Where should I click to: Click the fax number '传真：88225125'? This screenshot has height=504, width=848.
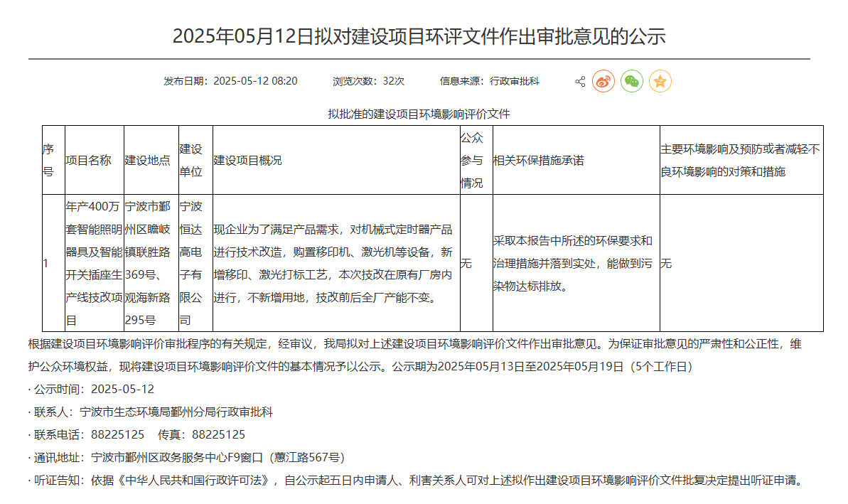pos(202,435)
